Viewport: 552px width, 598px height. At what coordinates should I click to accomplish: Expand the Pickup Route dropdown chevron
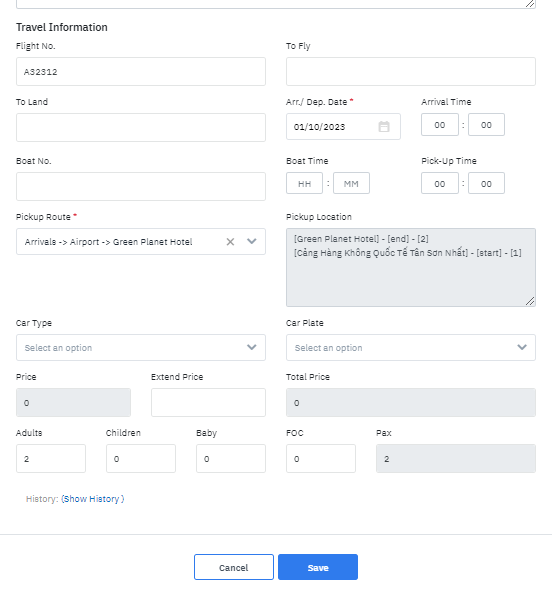point(251,241)
